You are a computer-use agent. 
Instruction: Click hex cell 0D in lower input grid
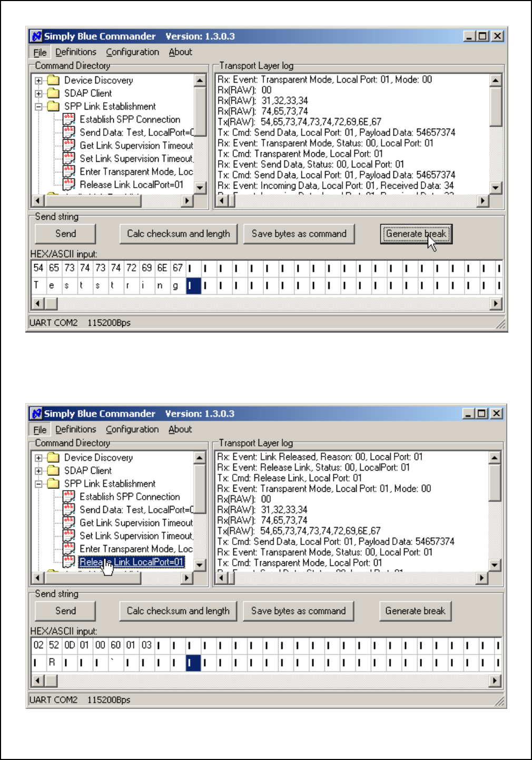(70, 645)
